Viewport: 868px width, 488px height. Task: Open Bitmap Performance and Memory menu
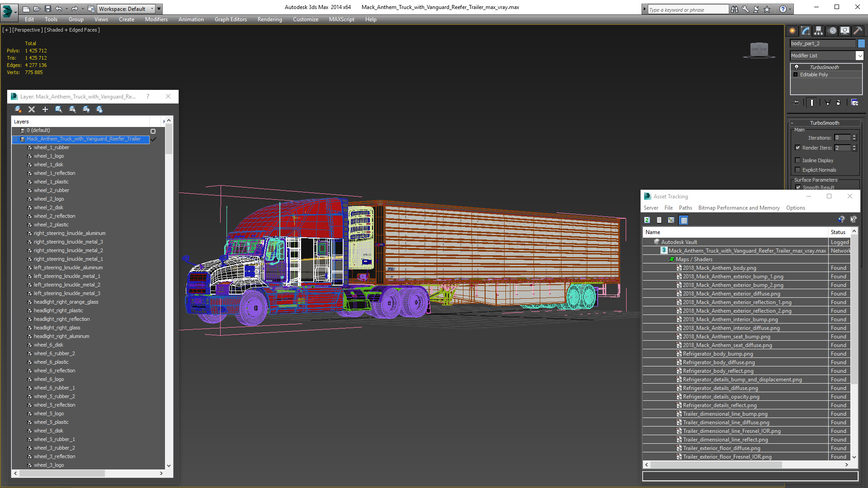click(739, 208)
